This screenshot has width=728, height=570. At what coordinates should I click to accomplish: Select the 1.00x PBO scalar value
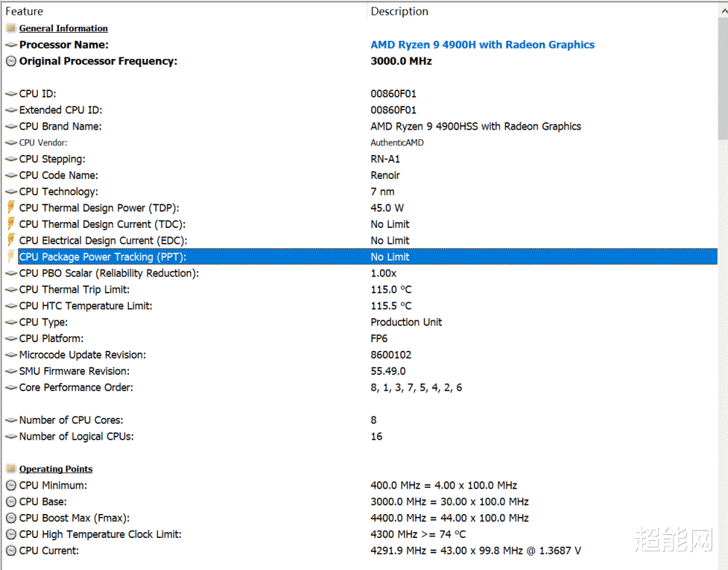pos(383,274)
